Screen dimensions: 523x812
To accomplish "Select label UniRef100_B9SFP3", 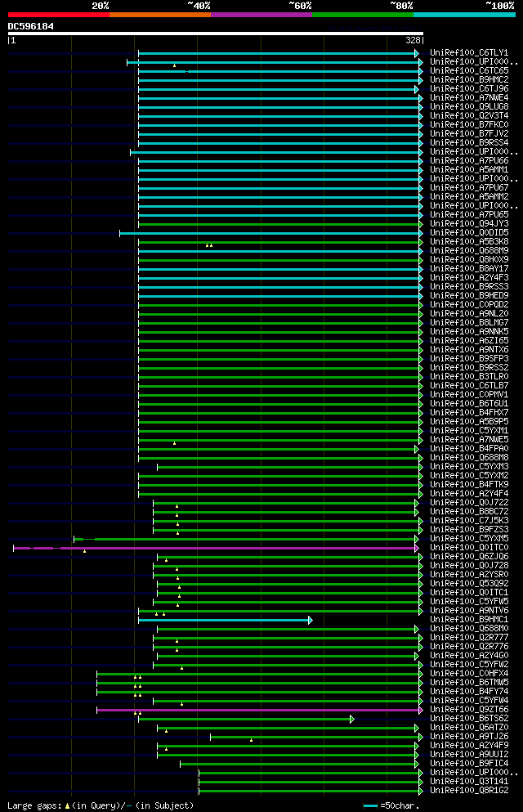I will pyautogui.click(x=469, y=359).
